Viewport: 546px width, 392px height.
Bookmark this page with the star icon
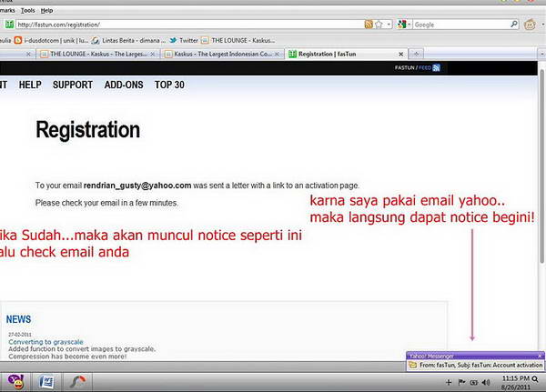coord(379,25)
